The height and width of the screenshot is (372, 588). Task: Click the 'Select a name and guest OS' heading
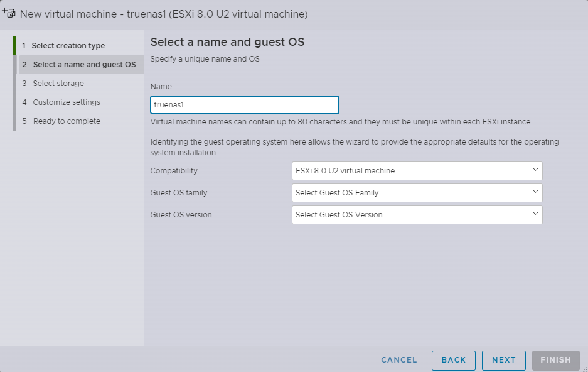point(227,43)
